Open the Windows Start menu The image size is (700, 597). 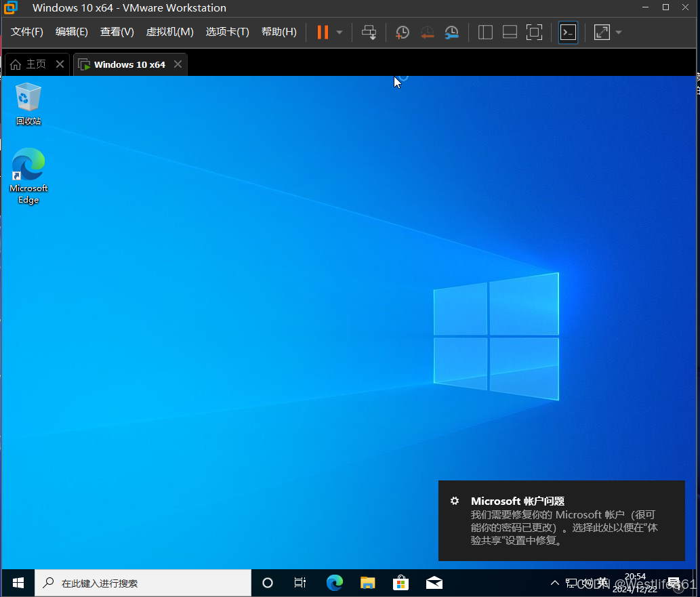[x=17, y=583]
